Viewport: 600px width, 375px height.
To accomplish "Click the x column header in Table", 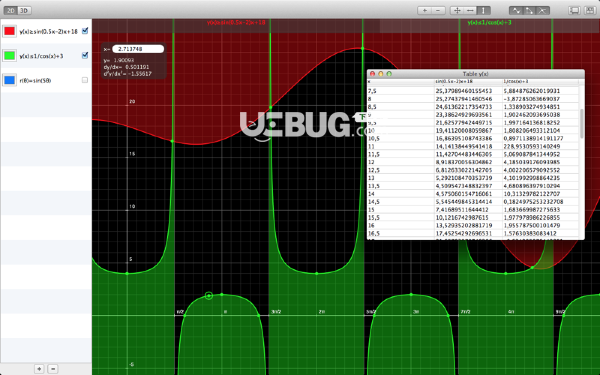I will (401, 82).
